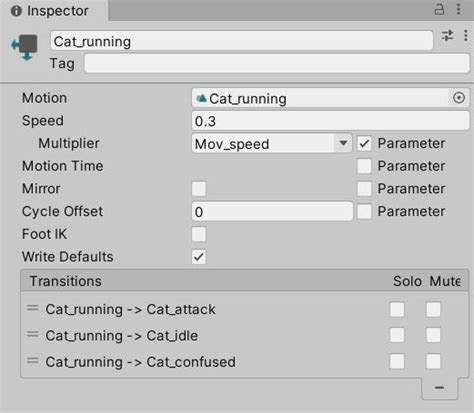Image resolution: width=474 pixels, height=413 pixels.
Task: Open the Mov_speed multiplier dropdown
Action: coord(272,144)
